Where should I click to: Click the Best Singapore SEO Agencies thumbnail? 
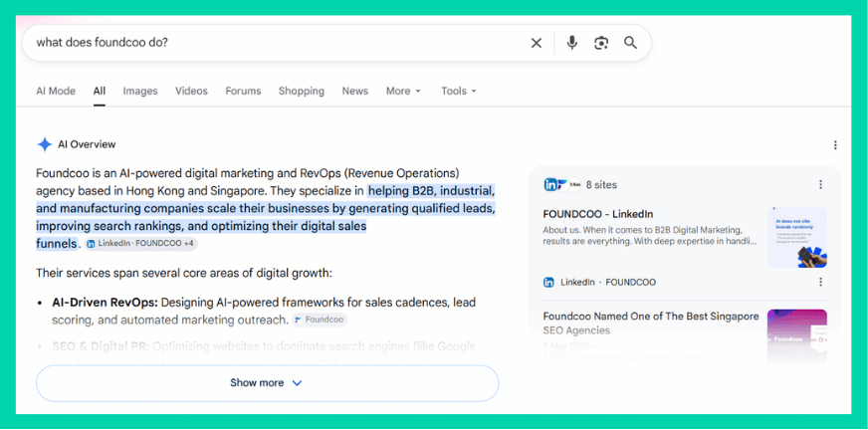pos(796,334)
